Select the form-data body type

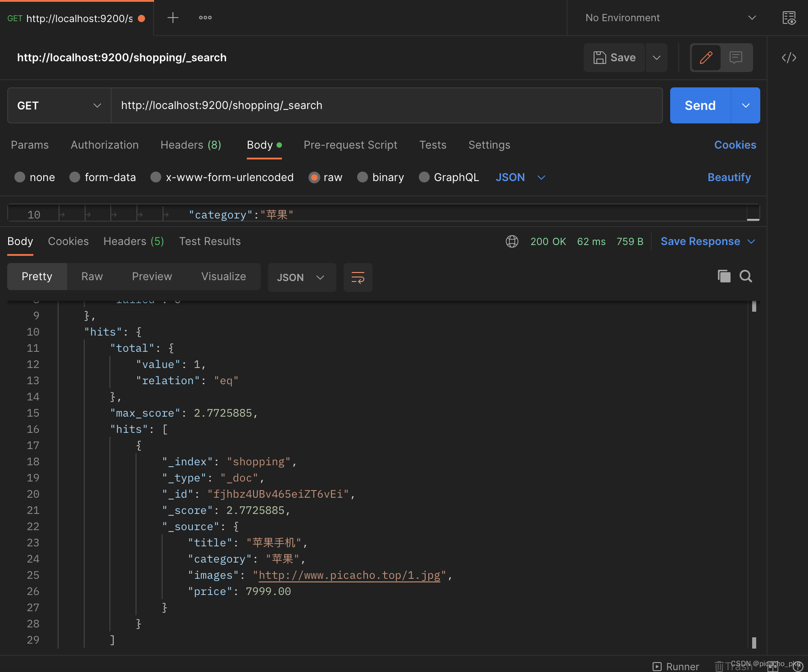(75, 177)
